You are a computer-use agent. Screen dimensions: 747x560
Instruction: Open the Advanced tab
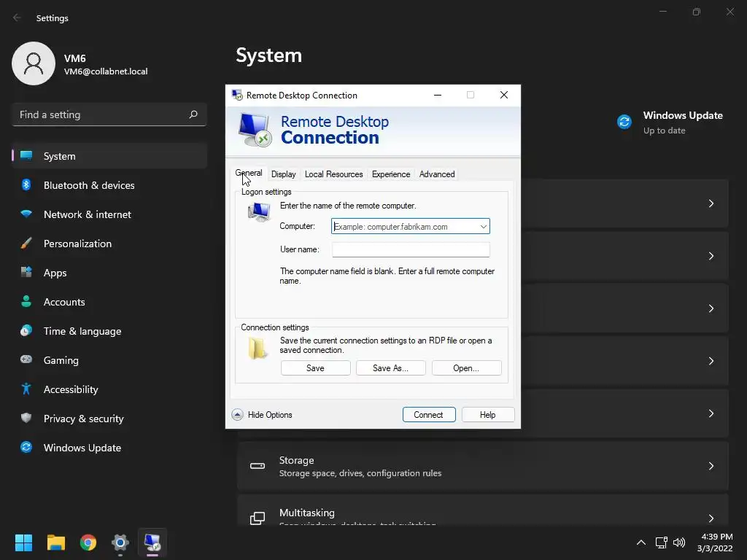(437, 174)
